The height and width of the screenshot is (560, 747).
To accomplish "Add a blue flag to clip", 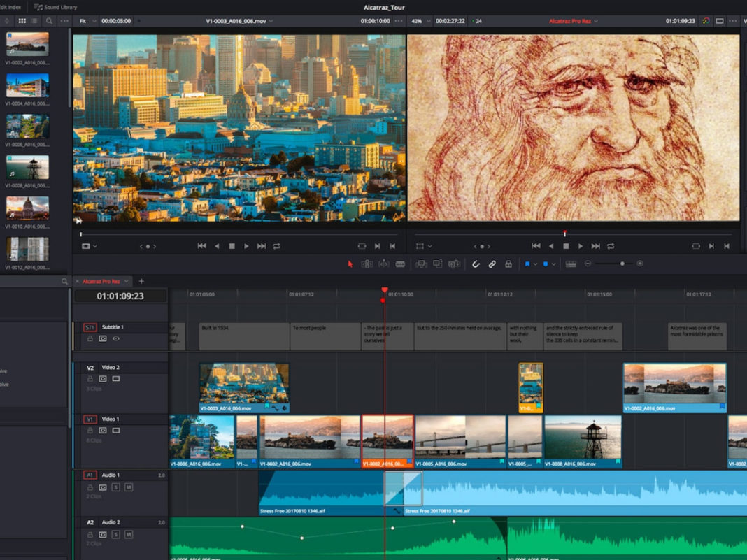I will (527, 264).
